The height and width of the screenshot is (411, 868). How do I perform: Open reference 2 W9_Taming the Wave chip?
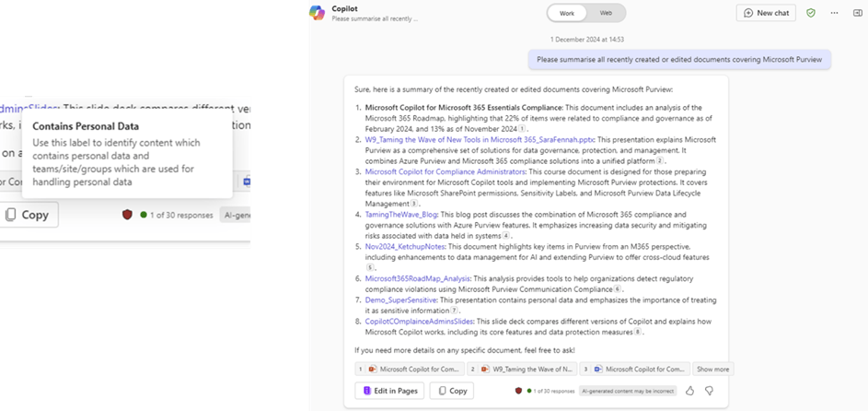(x=521, y=369)
